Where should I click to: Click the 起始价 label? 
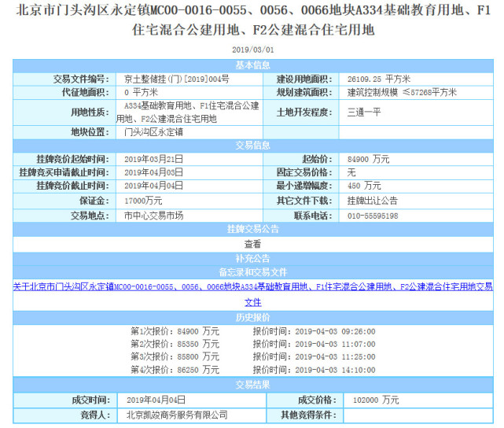tap(318, 159)
